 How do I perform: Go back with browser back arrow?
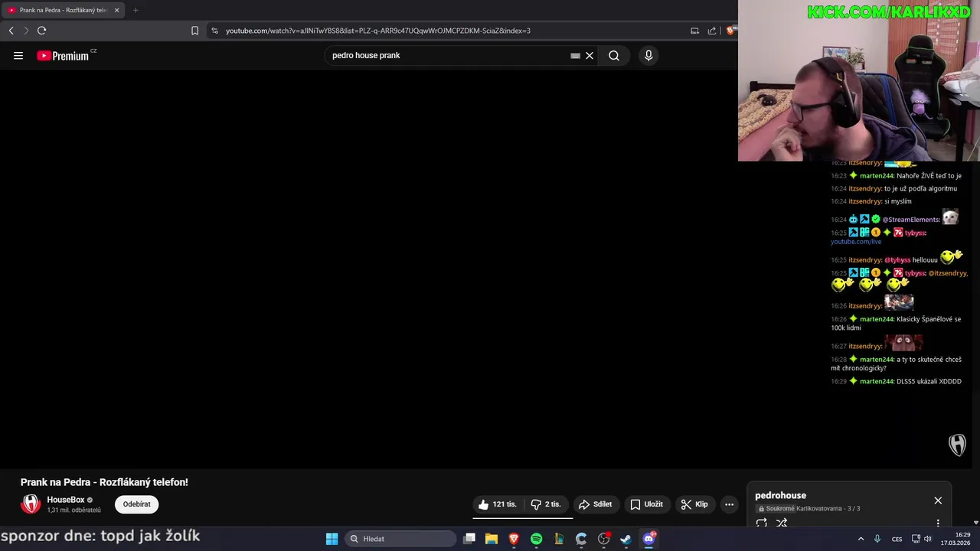click(x=11, y=31)
